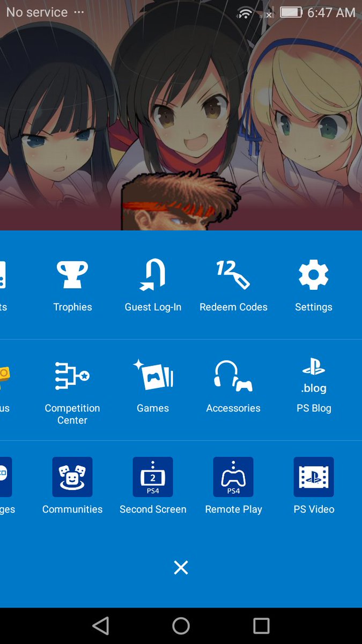Open the Games store icon

(x=153, y=375)
